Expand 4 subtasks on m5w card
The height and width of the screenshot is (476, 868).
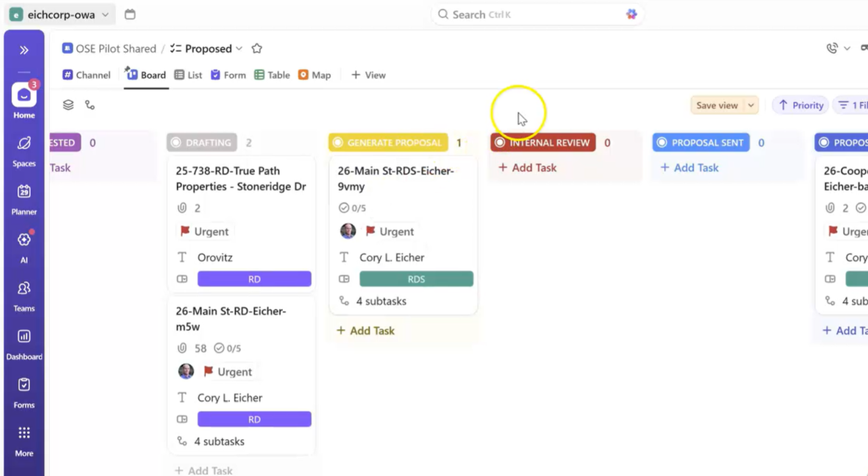[x=211, y=441]
